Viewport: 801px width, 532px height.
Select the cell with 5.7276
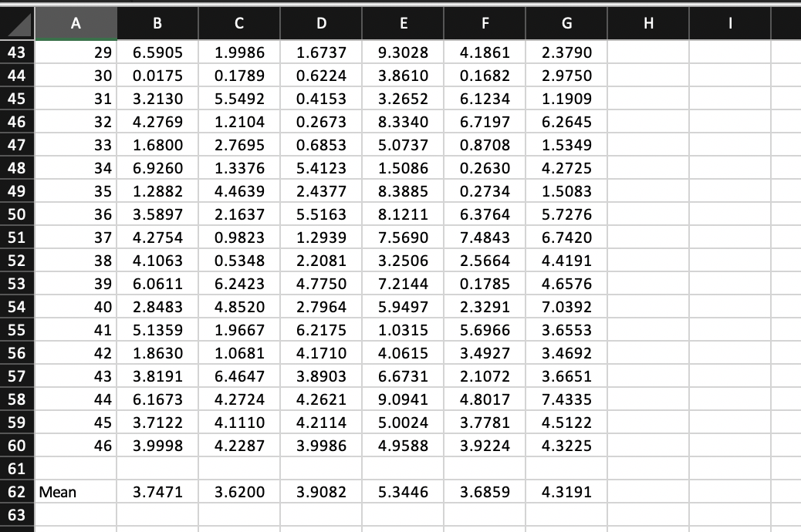tap(566, 214)
